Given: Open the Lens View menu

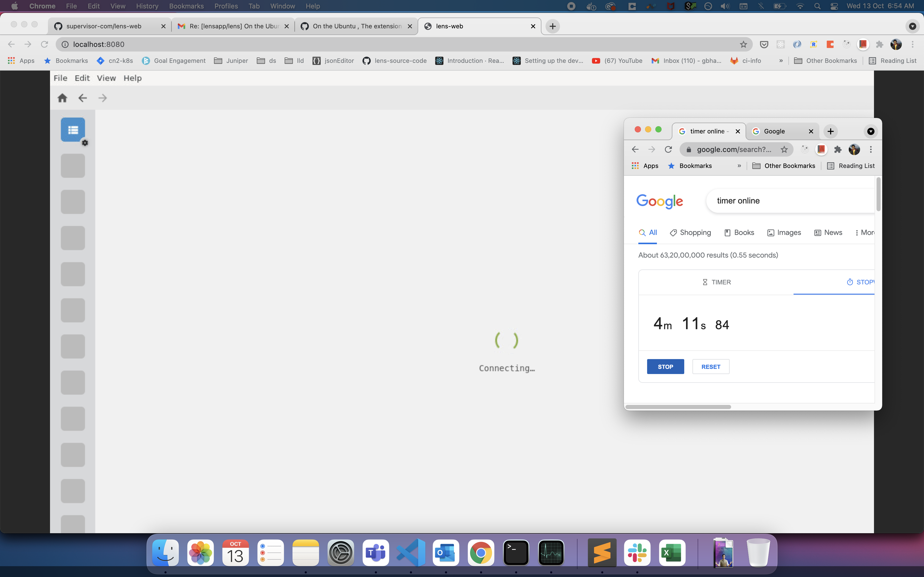Looking at the screenshot, I should 106,78.
